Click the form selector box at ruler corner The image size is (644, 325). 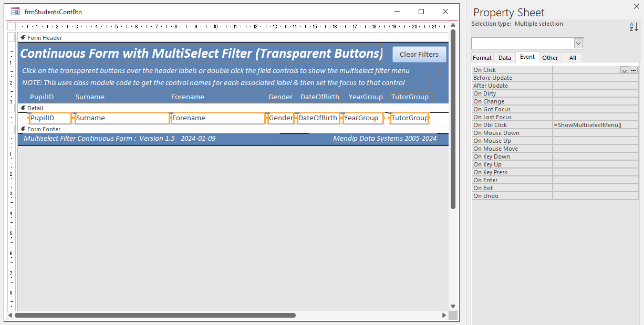[12, 26]
